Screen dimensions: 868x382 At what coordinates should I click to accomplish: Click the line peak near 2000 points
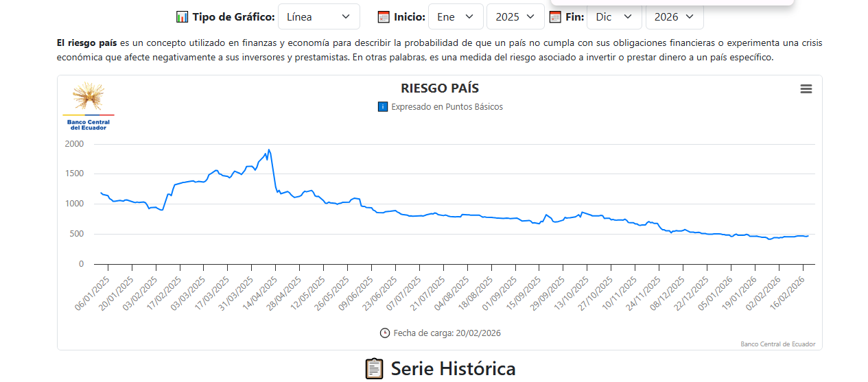click(268, 150)
